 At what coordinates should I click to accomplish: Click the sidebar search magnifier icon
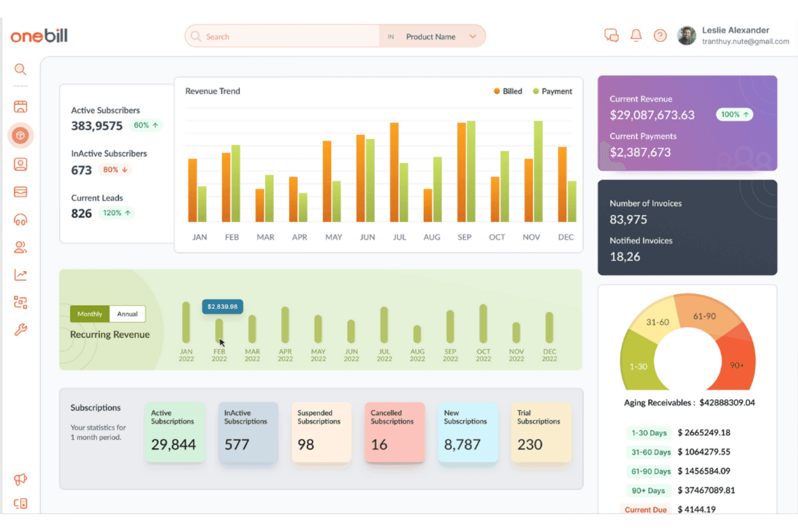(20, 70)
